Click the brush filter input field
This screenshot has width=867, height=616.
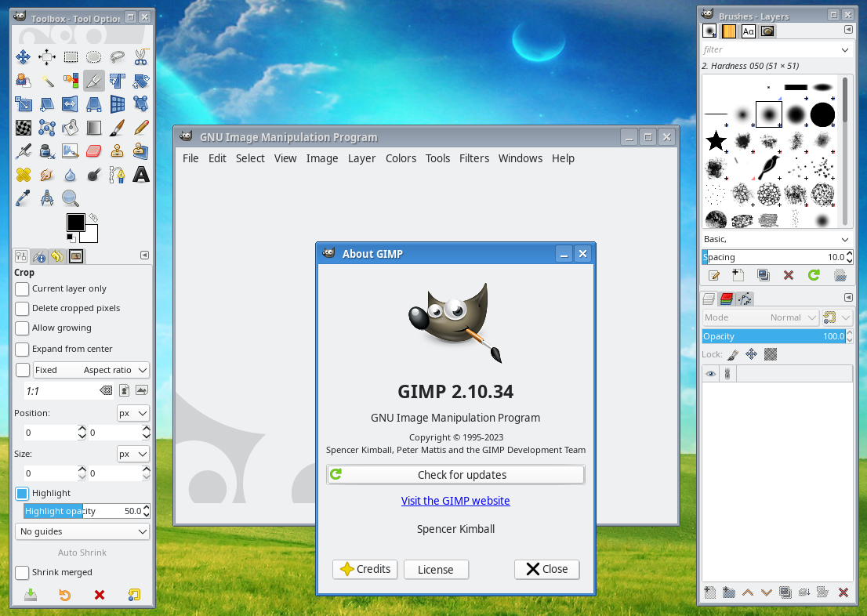pos(776,50)
